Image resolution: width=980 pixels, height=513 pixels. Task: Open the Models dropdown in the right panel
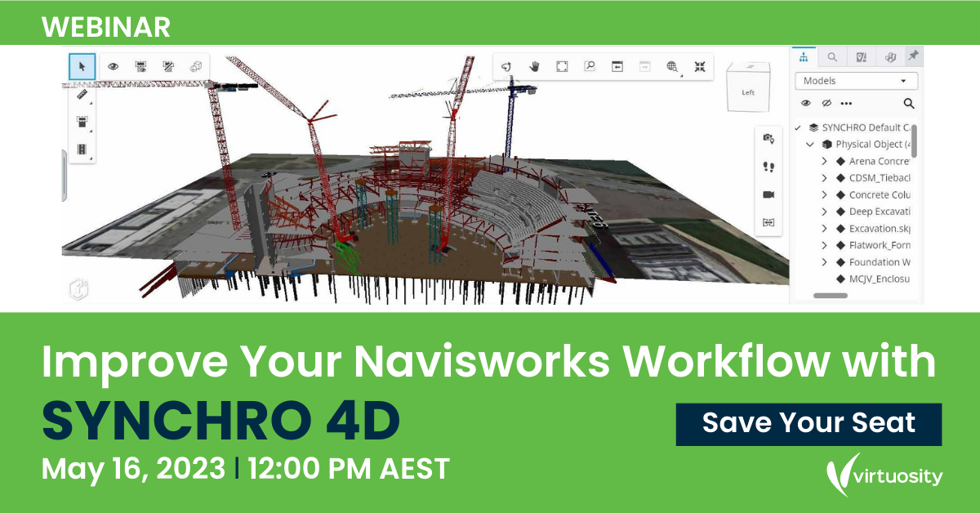tap(856, 81)
